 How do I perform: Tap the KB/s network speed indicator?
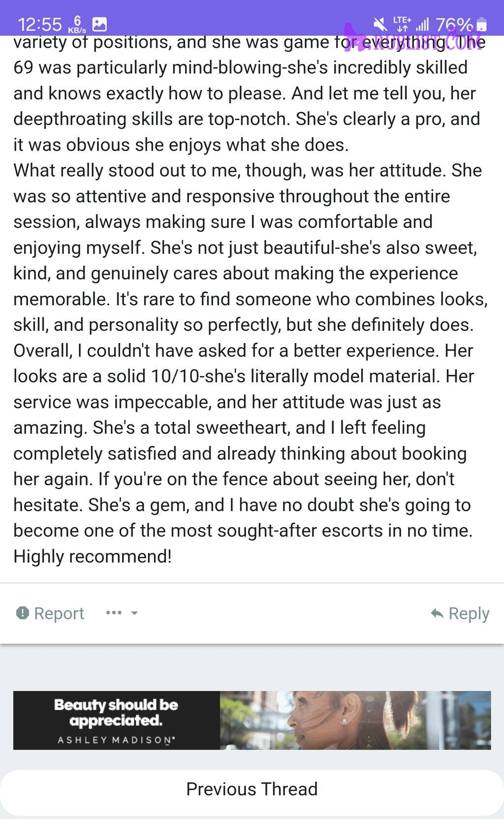[77, 24]
